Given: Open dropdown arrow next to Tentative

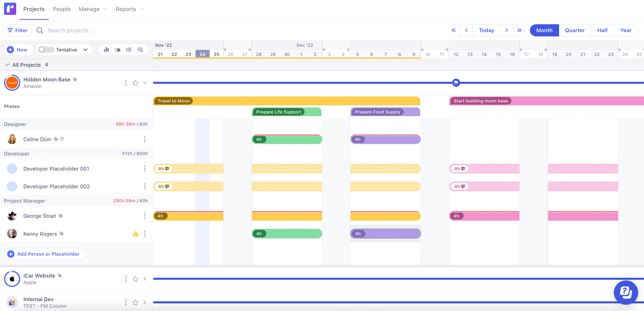Looking at the screenshot, I should (x=86, y=49).
